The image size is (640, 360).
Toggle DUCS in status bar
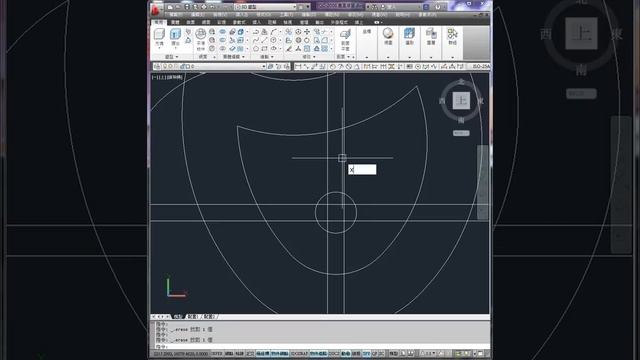point(334,353)
